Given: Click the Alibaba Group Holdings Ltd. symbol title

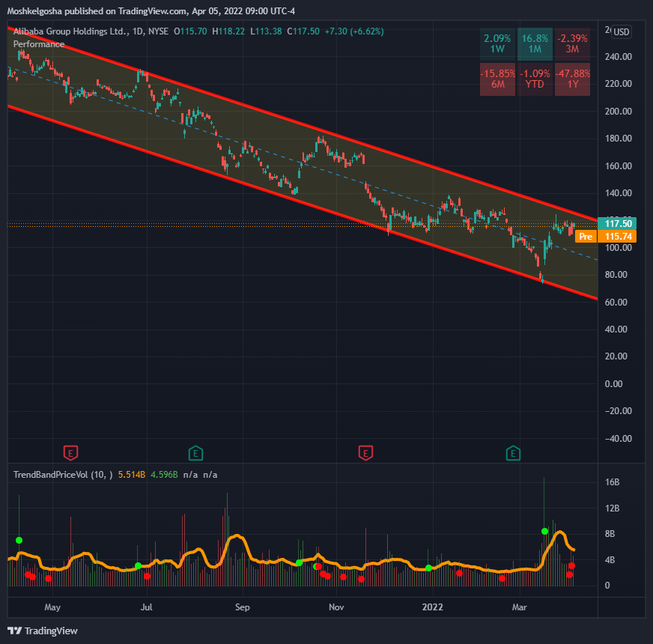Looking at the screenshot, I should [71, 31].
